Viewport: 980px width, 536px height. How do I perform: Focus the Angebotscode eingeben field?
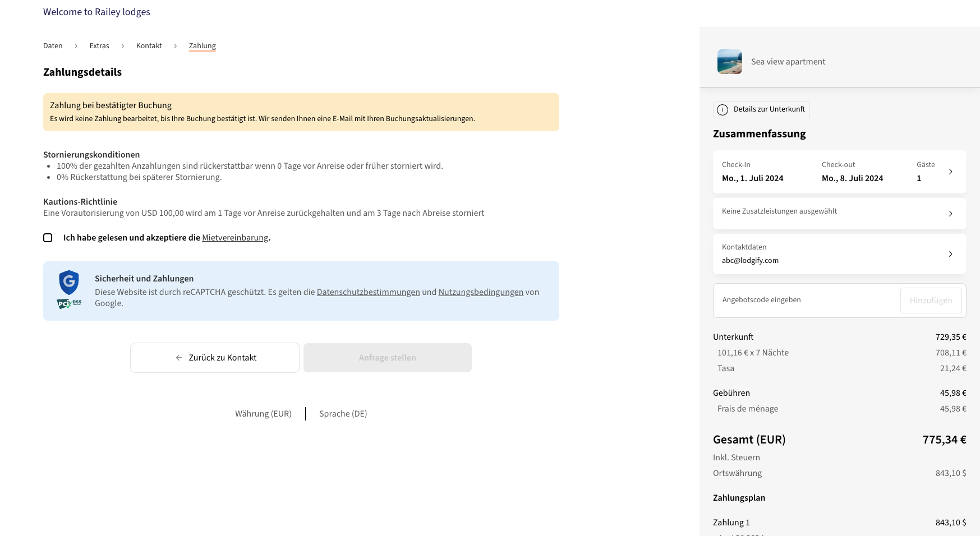coord(807,301)
